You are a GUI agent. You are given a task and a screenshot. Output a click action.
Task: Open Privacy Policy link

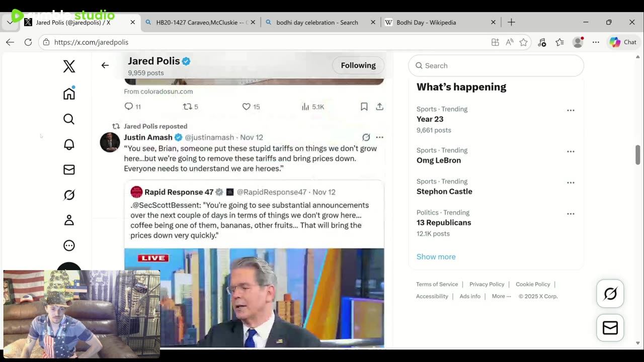click(x=487, y=284)
